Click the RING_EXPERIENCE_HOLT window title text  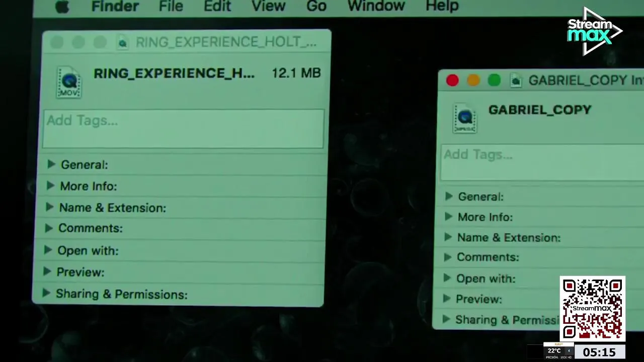click(226, 43)
